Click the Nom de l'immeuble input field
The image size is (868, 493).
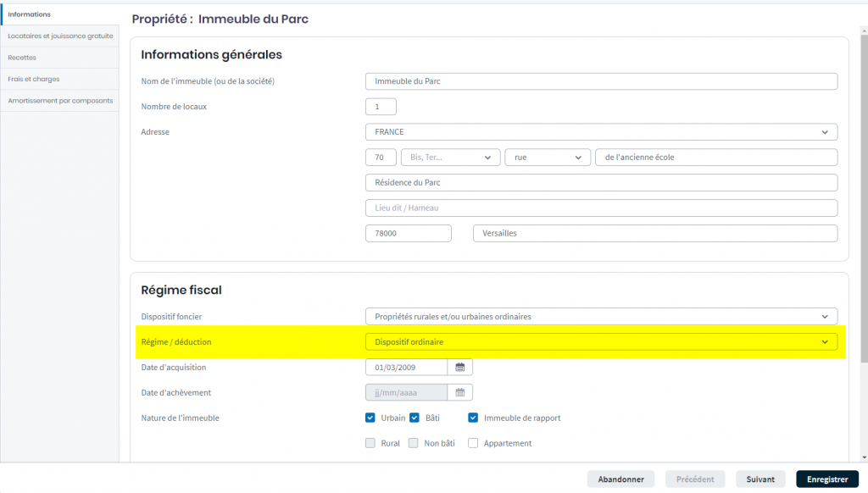(x=601, y=81)
